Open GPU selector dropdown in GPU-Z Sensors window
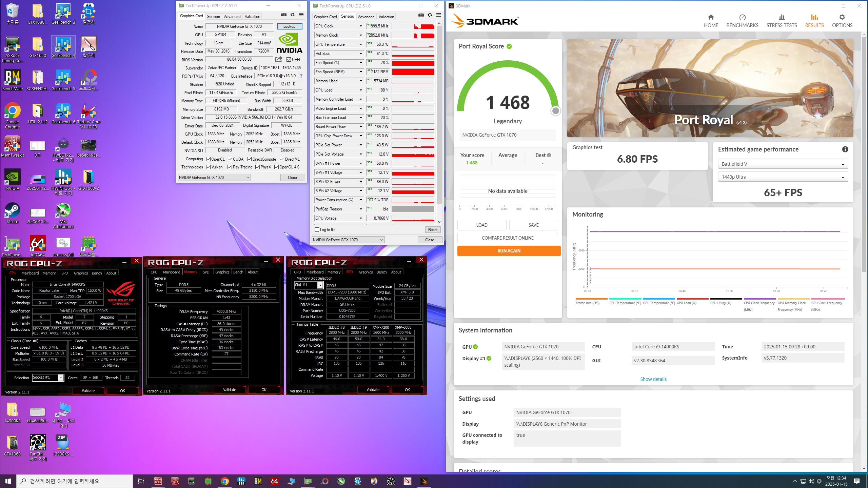Viewport: 868px width, 488px height. click(x=348, y=240)
